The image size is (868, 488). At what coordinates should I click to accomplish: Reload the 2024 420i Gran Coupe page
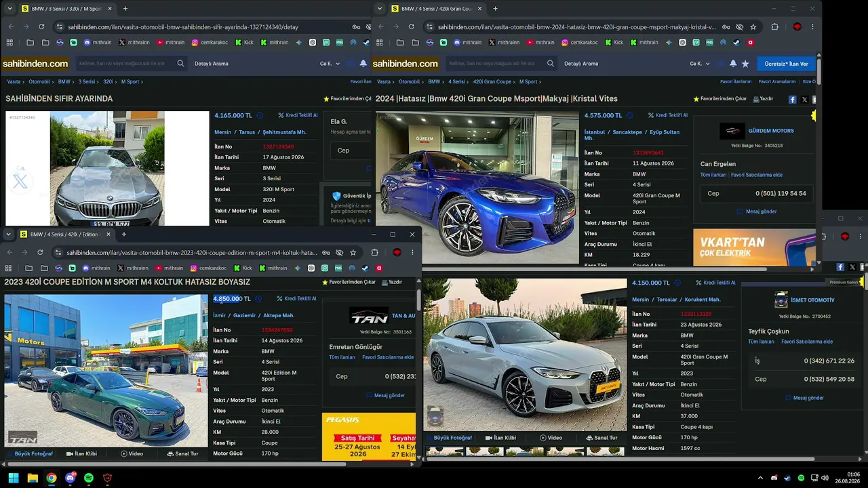pyautogui.click(x=412, y=27)
